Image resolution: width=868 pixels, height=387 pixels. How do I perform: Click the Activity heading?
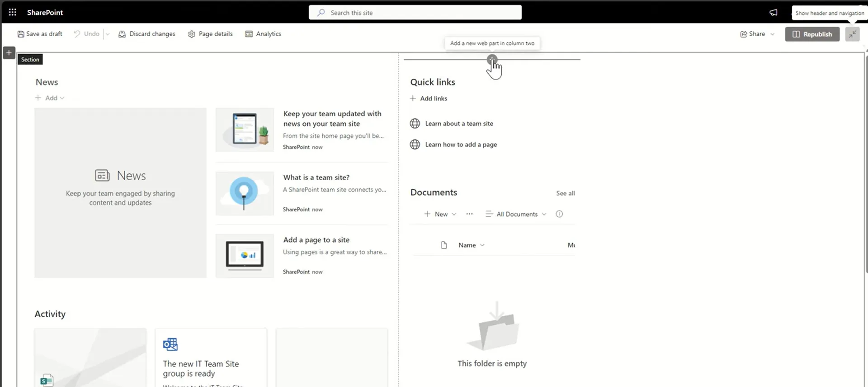[x=50, y=314]
